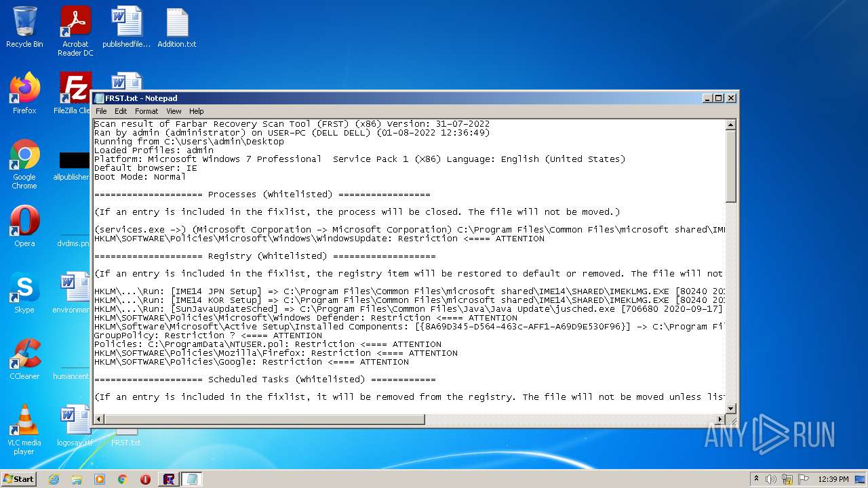Viewport: 868px width, 488px height.
Task: Open the Action Center flag icon
Action: (x=804, y=479)
